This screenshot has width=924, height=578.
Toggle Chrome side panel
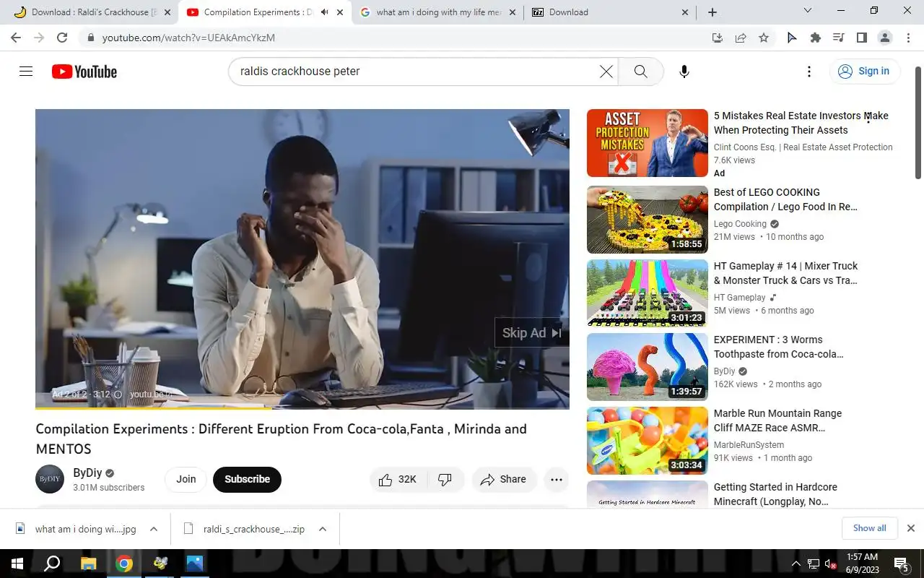pos(862,38)
